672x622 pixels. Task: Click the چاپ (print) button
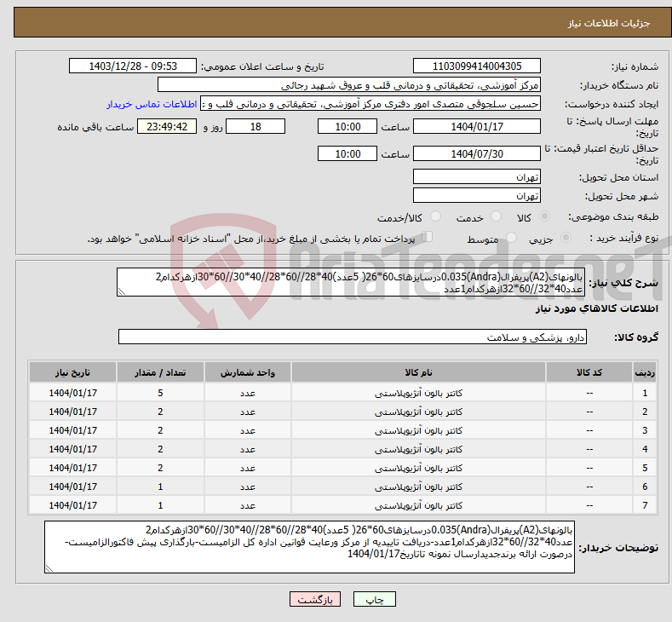tap(374, 599)
